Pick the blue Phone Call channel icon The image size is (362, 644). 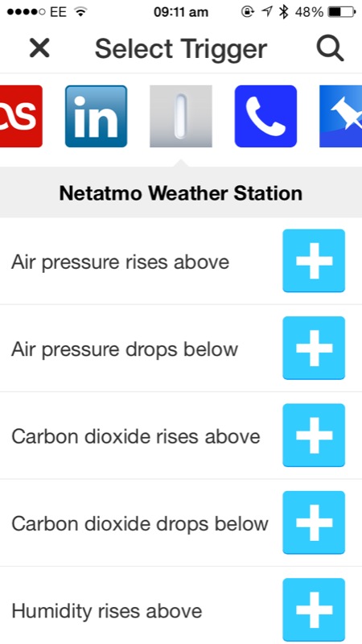[265, 116]
